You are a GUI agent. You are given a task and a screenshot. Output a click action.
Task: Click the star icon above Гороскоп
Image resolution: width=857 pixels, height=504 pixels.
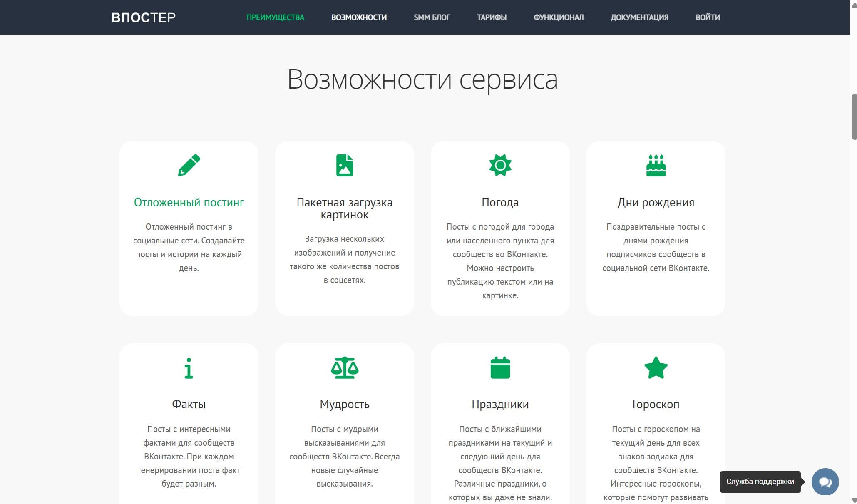tap(656, 368)
